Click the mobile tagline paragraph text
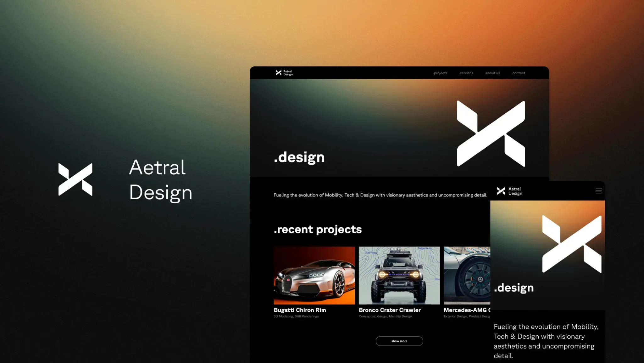The width and height of the screenshot is (644, 363). 546,341
